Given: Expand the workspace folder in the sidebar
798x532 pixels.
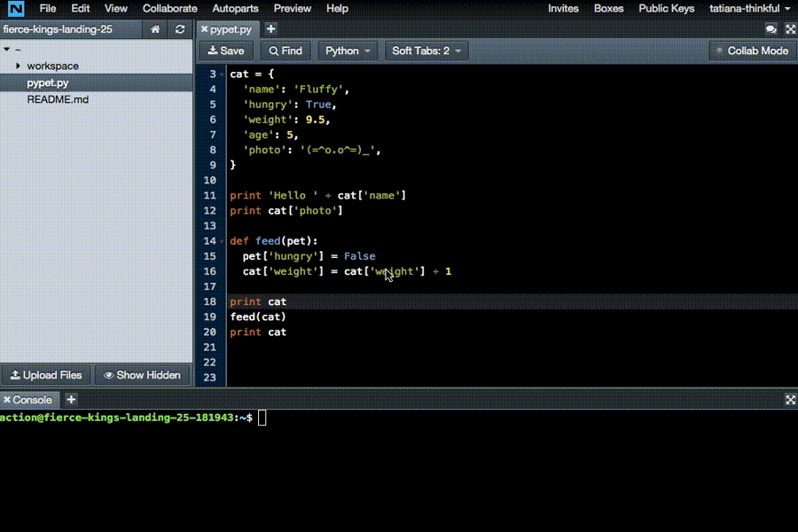Looking at the screenshot, I should click(18, 66).
